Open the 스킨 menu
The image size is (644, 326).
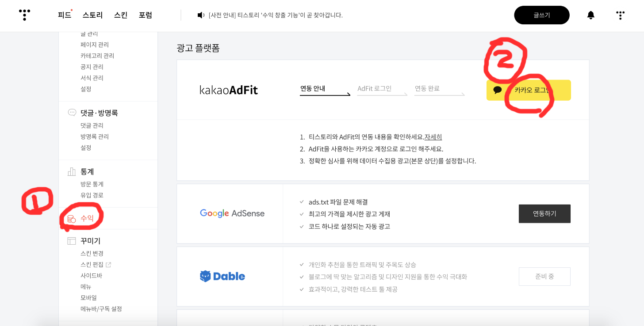click(121, 15)
